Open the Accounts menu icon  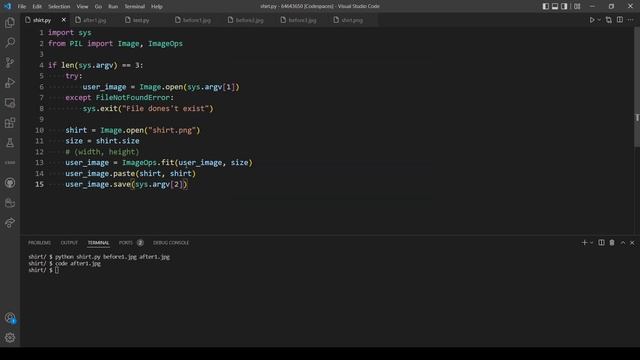10,318
